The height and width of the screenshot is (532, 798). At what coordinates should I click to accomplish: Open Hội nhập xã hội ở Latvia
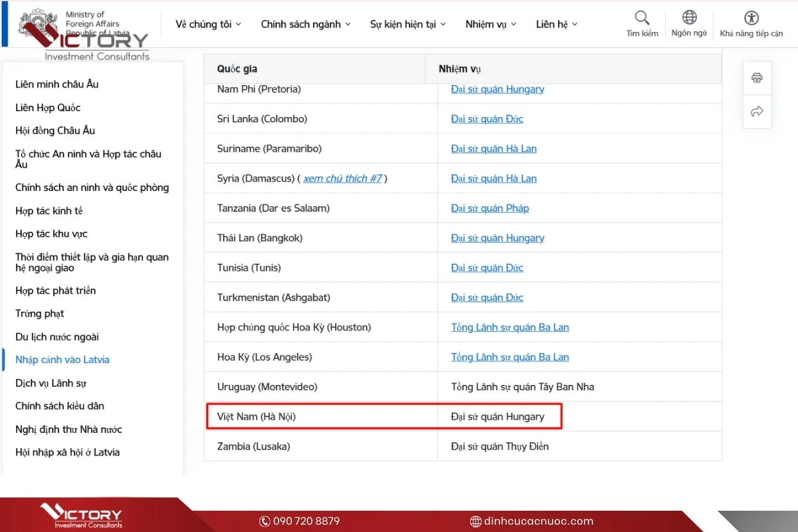(x=68, y=452)
